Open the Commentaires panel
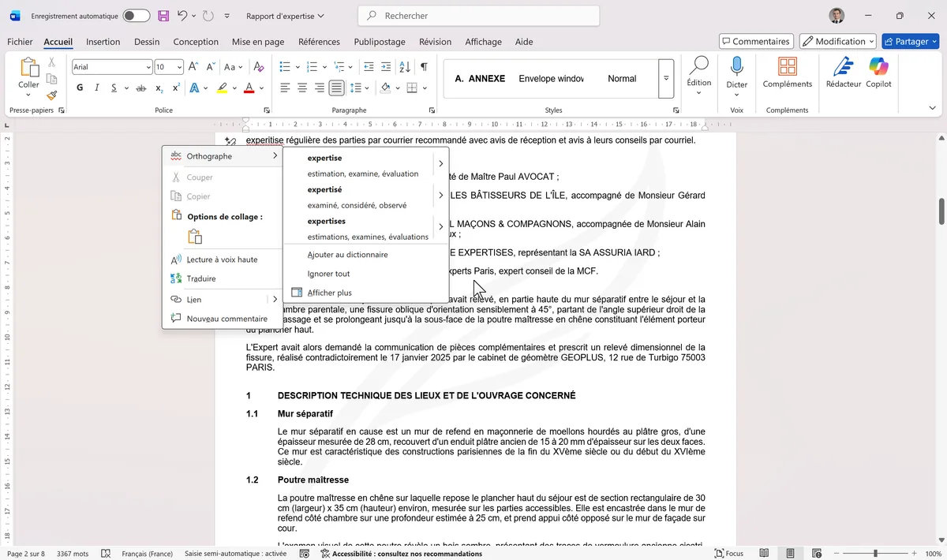The height and width of the screenshot is (560, 947). click(x=755, y=41)
